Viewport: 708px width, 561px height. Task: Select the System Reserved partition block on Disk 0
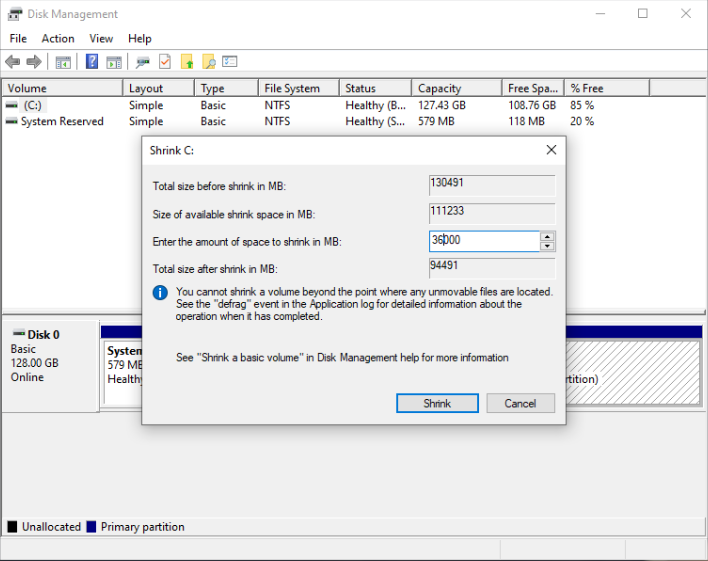(x=122, y=372)
